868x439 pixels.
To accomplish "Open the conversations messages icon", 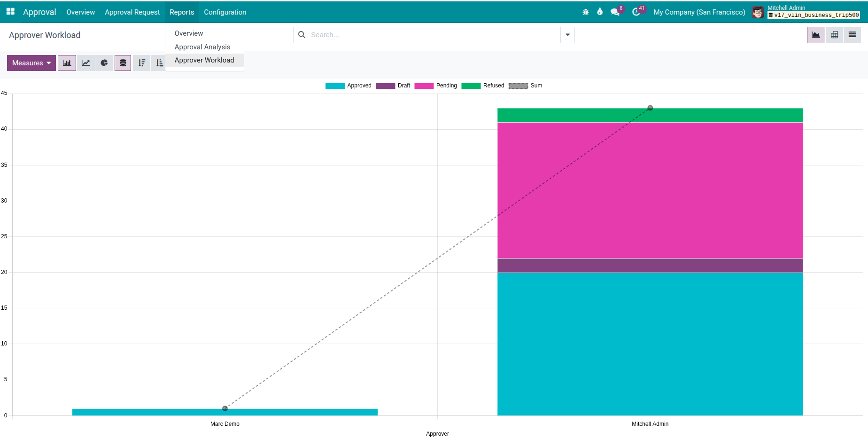I will pos(615,12).
